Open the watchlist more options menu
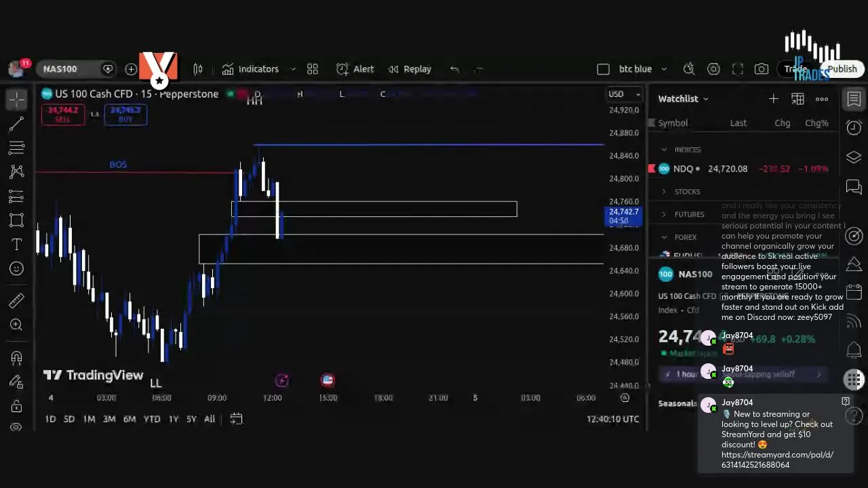Screen dimensions: 868x488 click(822, 99)
